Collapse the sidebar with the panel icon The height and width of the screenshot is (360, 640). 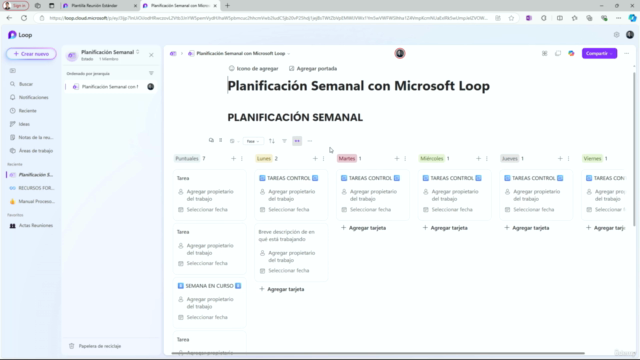point(13,71)
